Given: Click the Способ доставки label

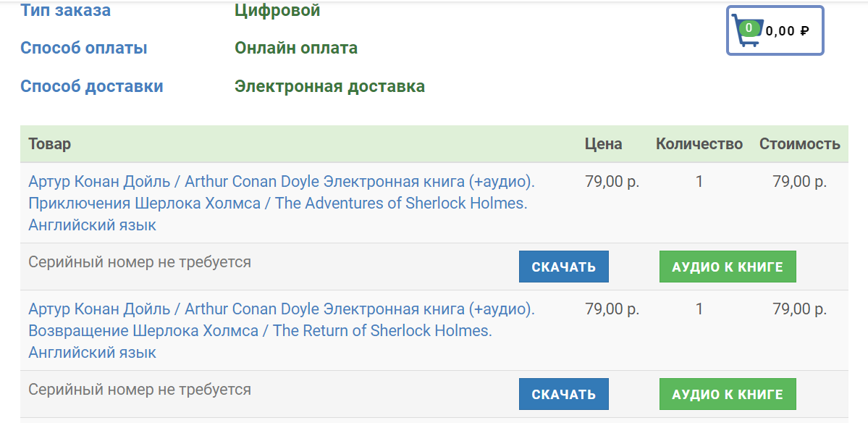Looking at the screenshot, I should 92,86.
